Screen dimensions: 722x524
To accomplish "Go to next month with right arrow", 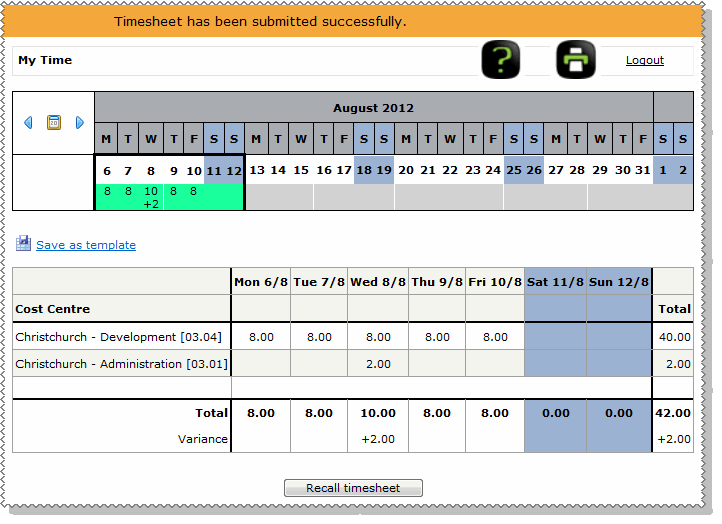I will (x=80, y=122).
